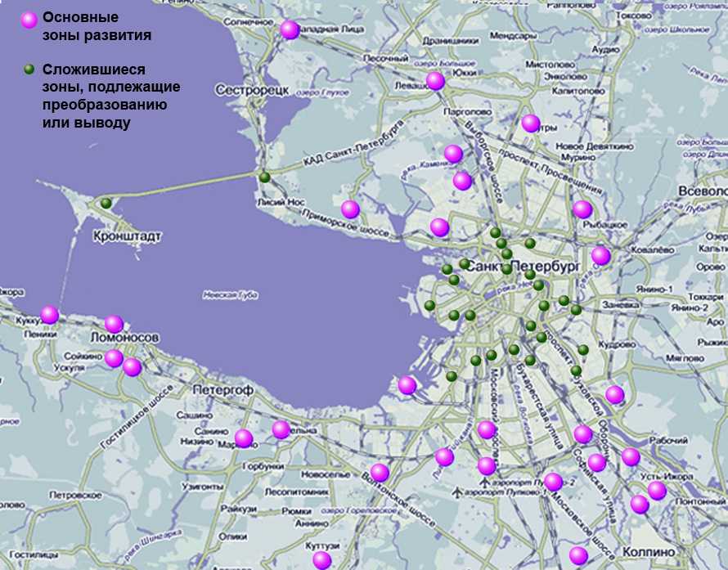The image size is (728, 570).
Task: Select the pink marker at Стрельна
Action: [x=281, y=429]
